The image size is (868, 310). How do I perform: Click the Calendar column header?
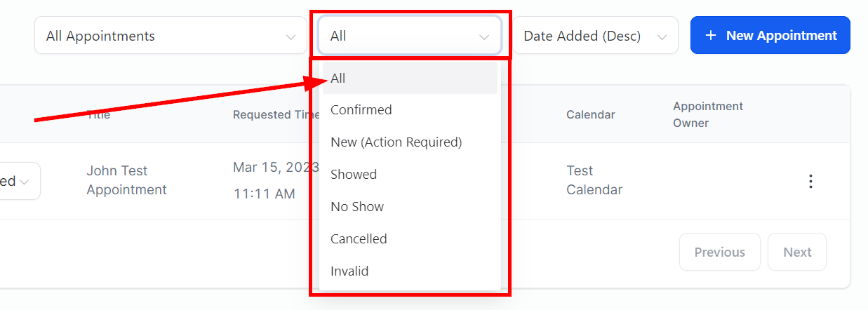coord(590,114)
